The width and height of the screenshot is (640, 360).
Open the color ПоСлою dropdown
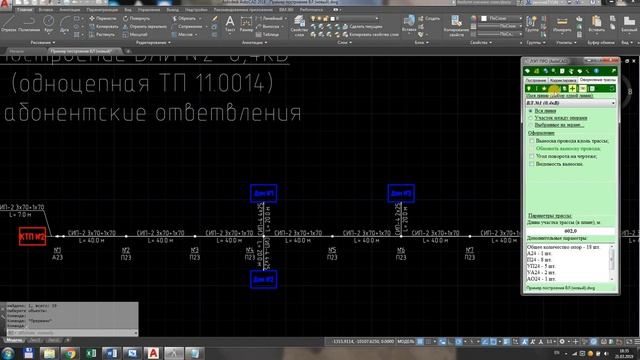[501, 18]
